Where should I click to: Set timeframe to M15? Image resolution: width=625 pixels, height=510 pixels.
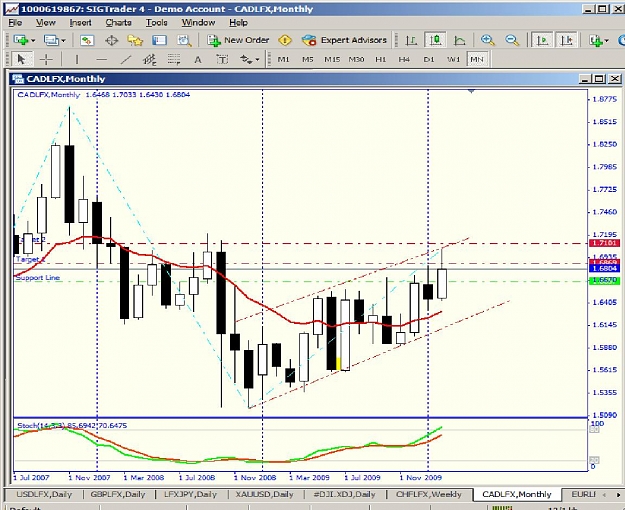tap(332, 59)
